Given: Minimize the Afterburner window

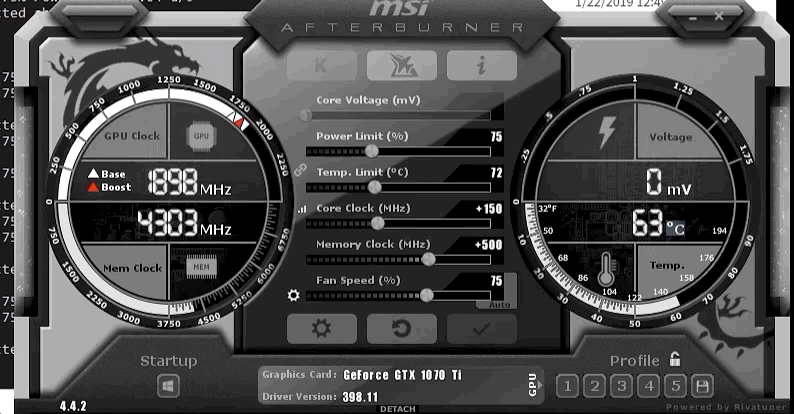Looking at the screenshot, I should [693, 17].
